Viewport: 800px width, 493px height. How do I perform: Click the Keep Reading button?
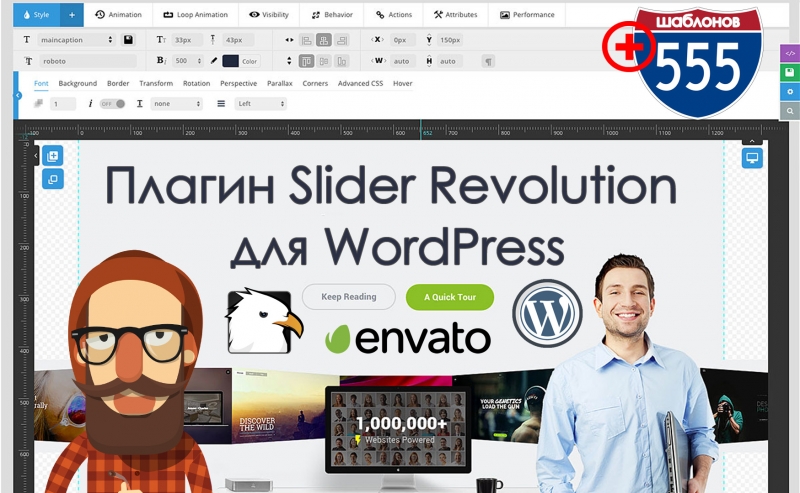(x=348, y=297)
